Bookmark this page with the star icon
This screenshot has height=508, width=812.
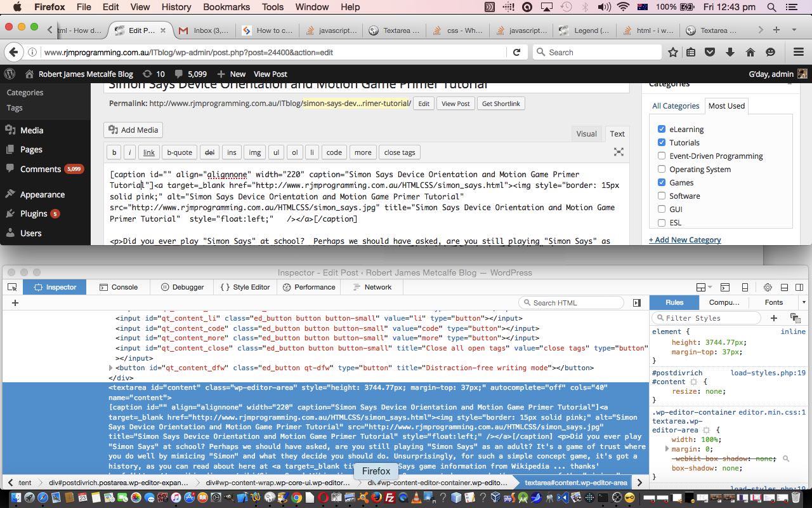coord(673,52)
